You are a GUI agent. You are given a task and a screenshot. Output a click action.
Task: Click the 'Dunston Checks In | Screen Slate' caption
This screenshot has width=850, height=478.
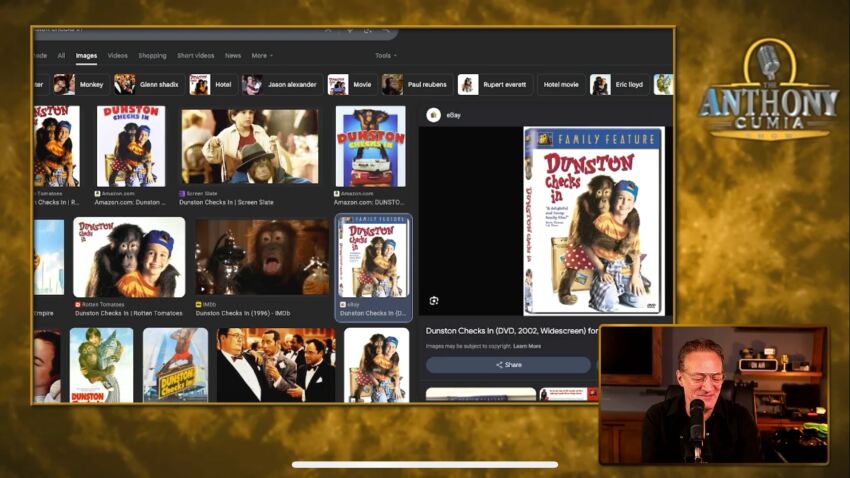click(x=226, y=202)
